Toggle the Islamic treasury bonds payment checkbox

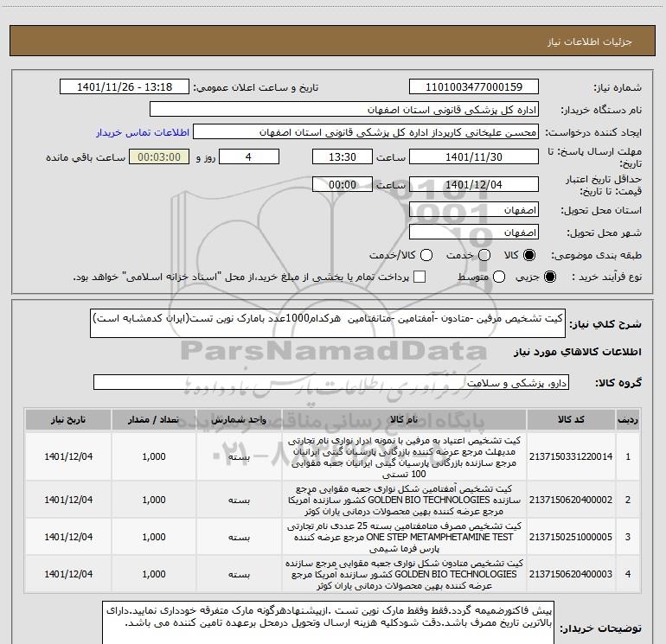(419, 277)
